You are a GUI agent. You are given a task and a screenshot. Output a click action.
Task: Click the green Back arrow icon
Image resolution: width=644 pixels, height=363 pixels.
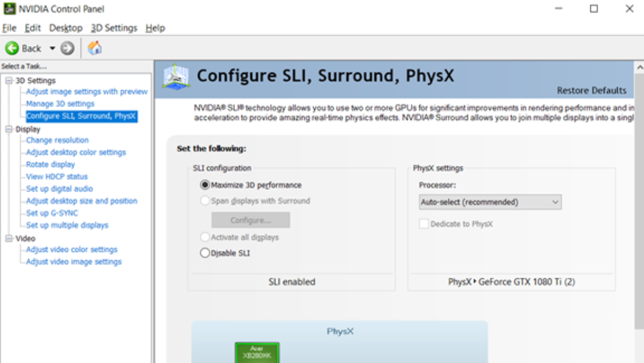tap(12, 48)
